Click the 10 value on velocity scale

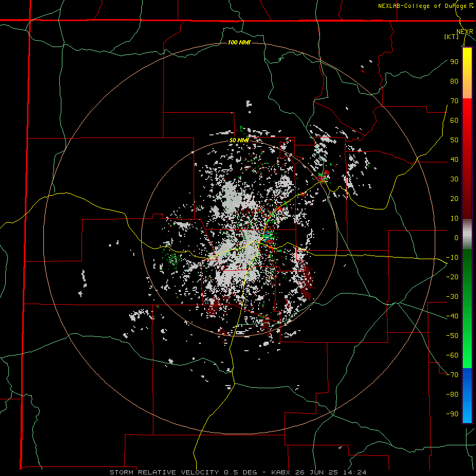click(454, 218)
